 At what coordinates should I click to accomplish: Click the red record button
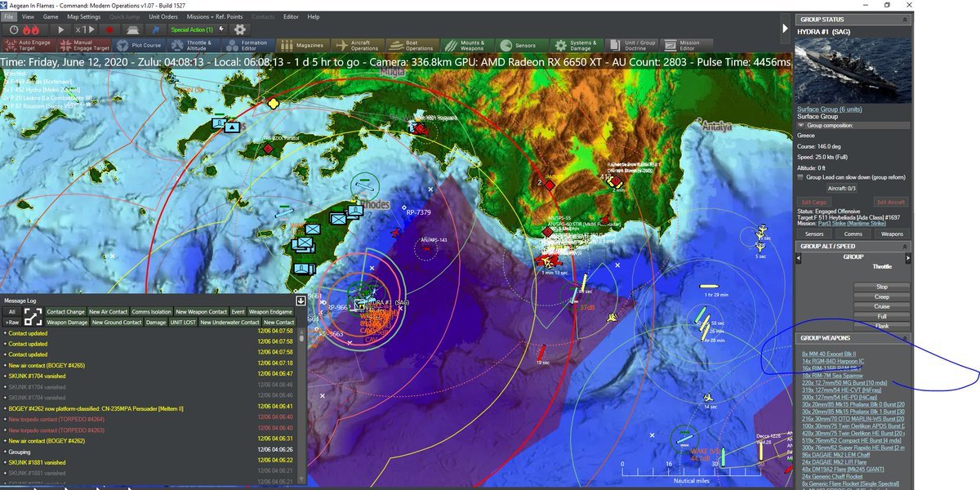(109, 29)
